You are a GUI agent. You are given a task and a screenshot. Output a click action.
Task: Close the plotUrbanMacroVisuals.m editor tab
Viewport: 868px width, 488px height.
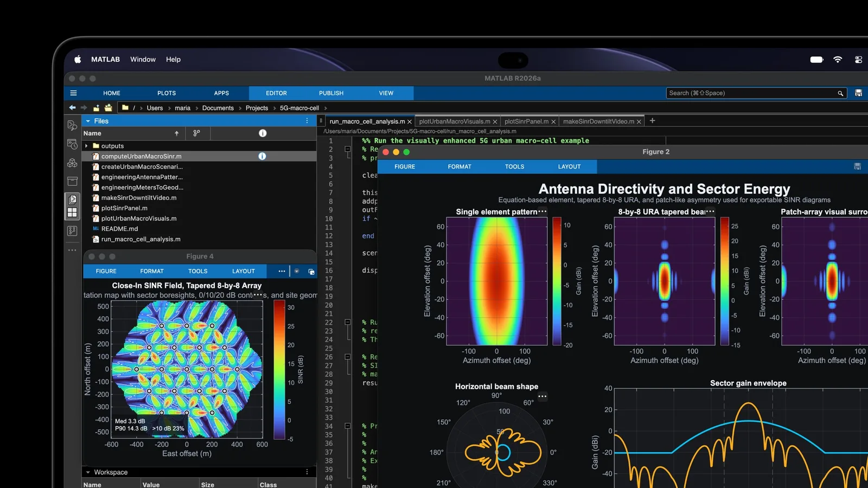[495, 122]
